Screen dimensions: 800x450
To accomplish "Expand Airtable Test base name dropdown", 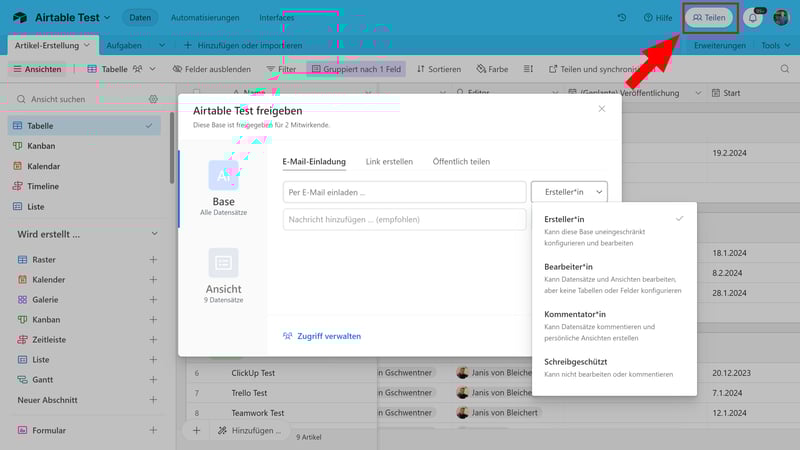I will [107, 17].
